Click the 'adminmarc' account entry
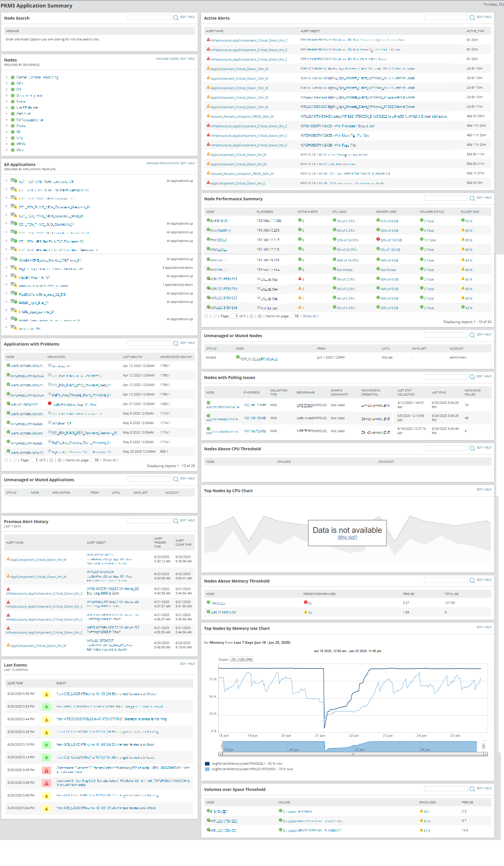 (x=458, y=357)
